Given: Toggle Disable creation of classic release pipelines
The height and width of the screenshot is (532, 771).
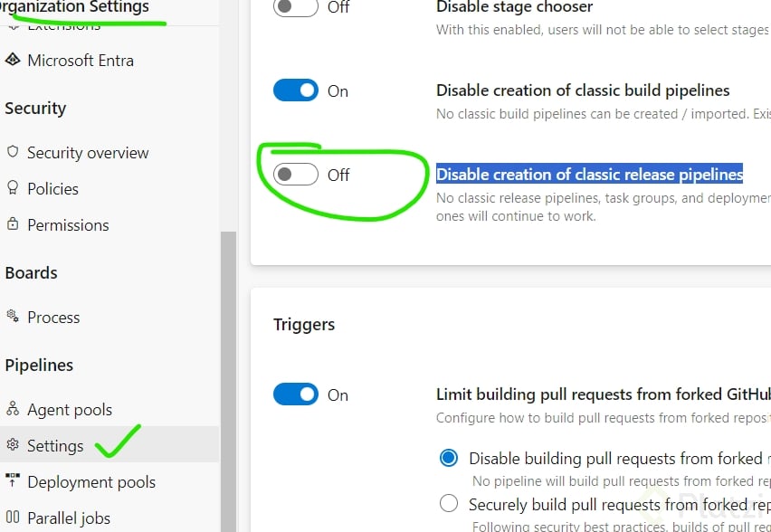Looking at the screenshot, I should (296, 175).
